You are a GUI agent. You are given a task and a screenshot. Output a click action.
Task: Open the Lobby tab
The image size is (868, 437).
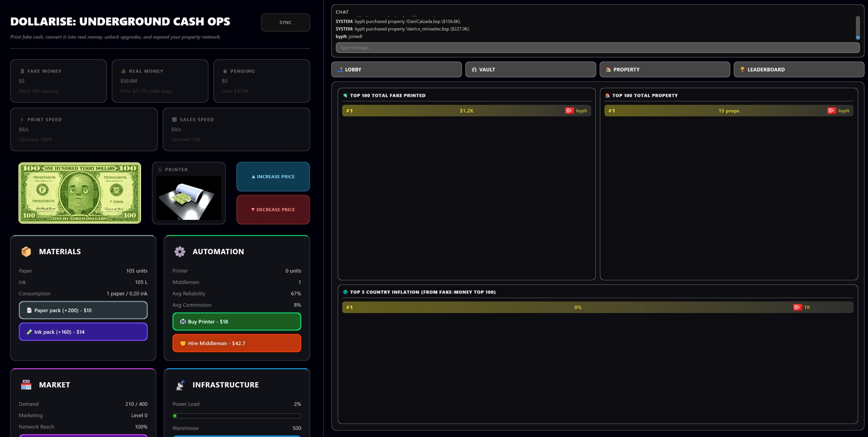pos(396,70)
